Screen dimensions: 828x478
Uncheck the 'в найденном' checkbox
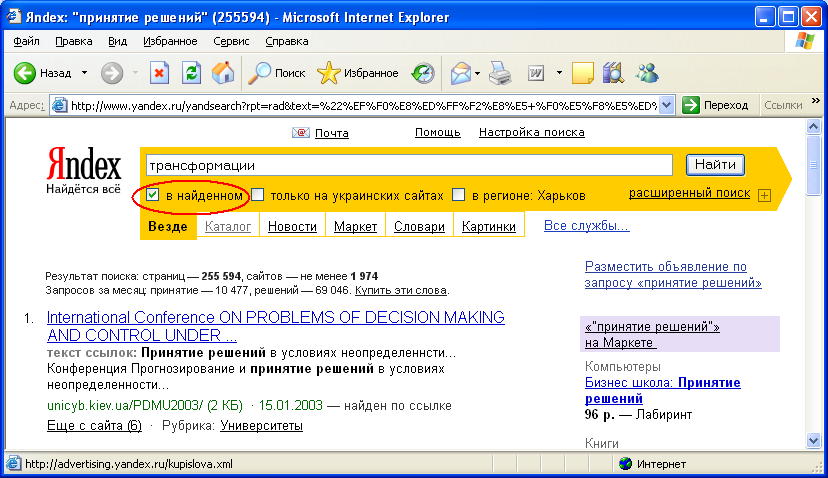tap(153, 195)
